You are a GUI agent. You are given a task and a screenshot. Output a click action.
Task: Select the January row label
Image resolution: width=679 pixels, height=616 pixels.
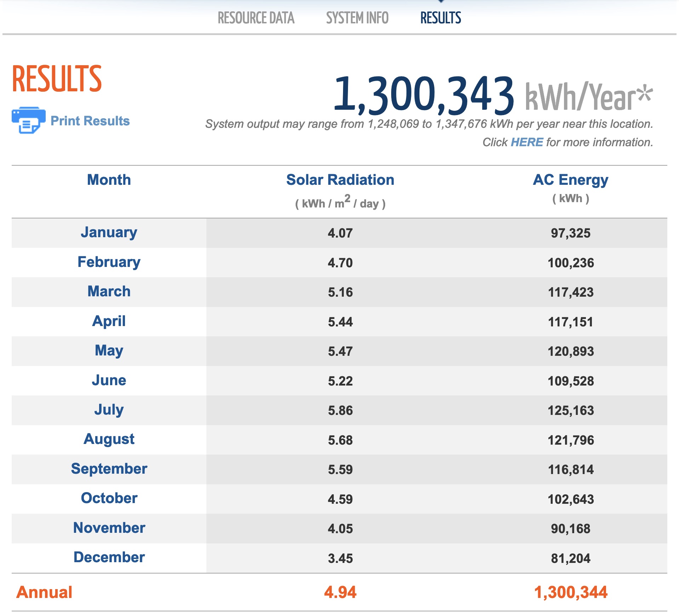pos(109,232)
